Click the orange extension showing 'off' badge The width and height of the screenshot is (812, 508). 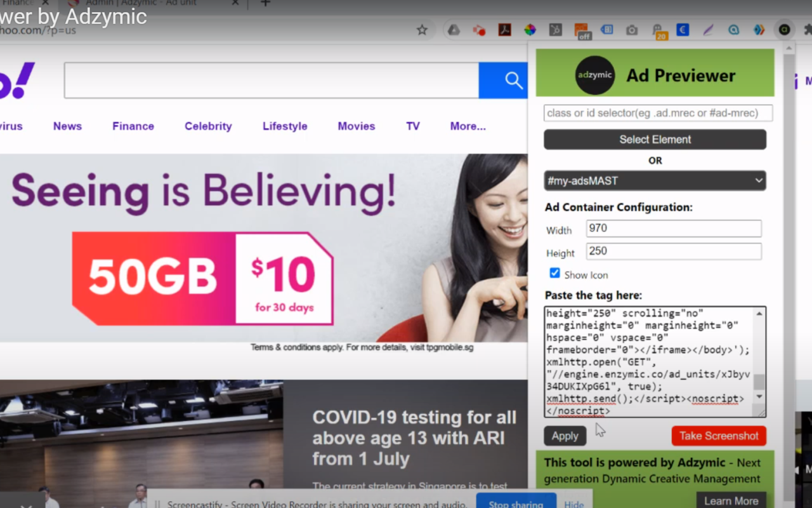[x=582, y=30]
